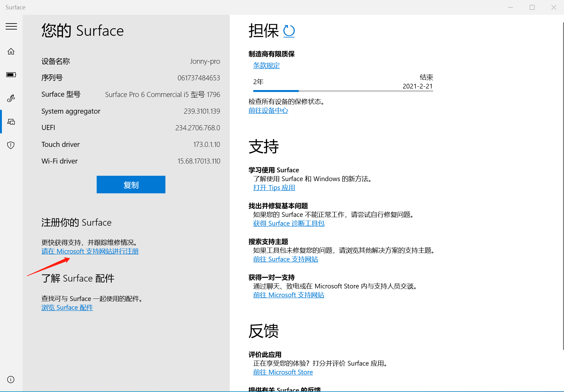564x392 pixels.
Task: Open the hamburger navigation menu
Action: pyautogui.click(x=11, y=26)
